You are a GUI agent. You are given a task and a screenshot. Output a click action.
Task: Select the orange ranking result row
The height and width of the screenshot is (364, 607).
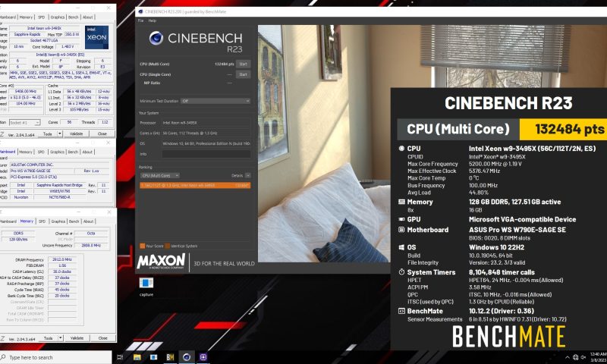[195, 186]
